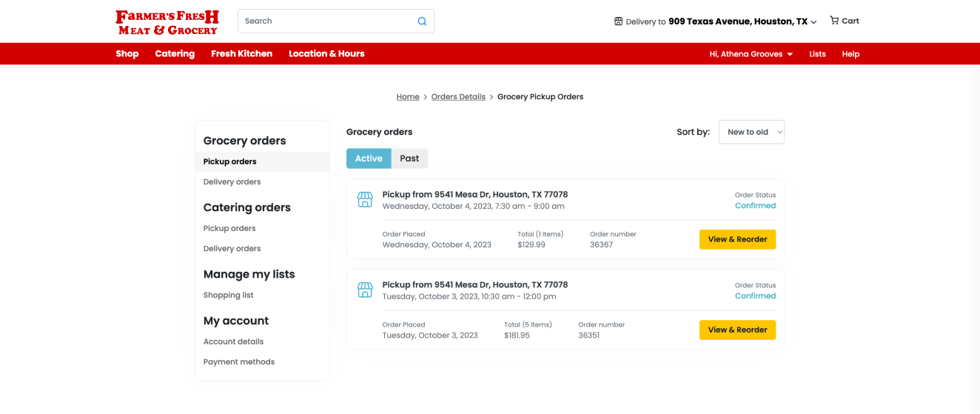Click the Farmer's Fresh Meat & Grocery logo
980x414 pixels.
coord(167,21)
